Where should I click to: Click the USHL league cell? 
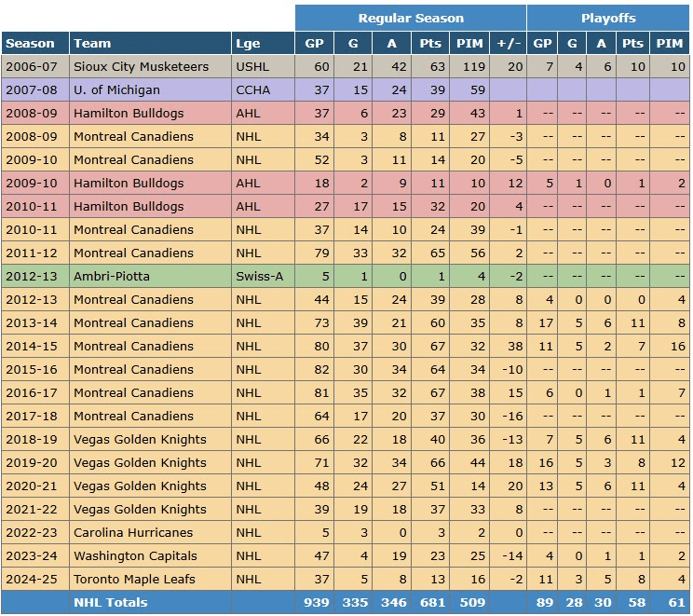point(263,67)
